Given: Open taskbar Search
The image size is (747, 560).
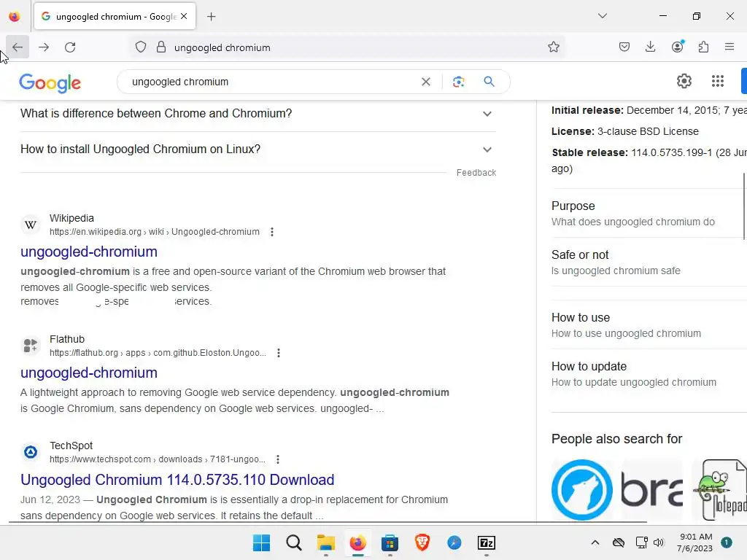Looking at the screenshot, I should coord(293,542).
